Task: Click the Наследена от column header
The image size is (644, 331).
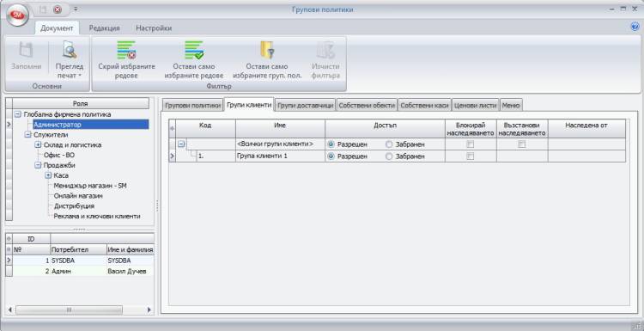Action: (x=586, y=129)
